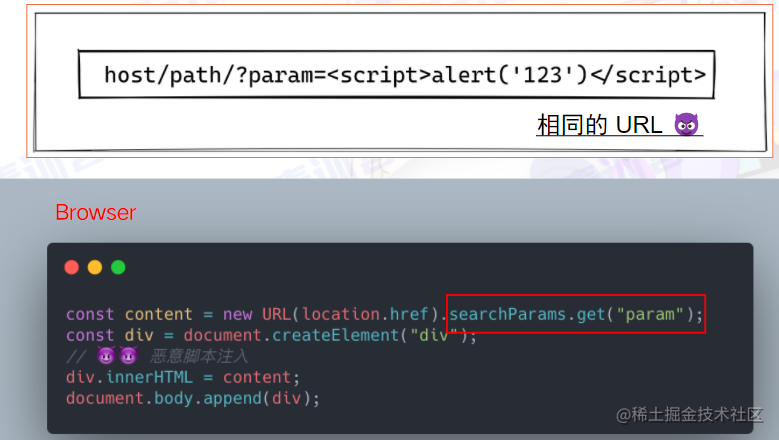The height and width of the screenshot is (440, 779).
Task: Click the purple devil emoji beside 相同的 URL
Action: (x=687, y=125)
